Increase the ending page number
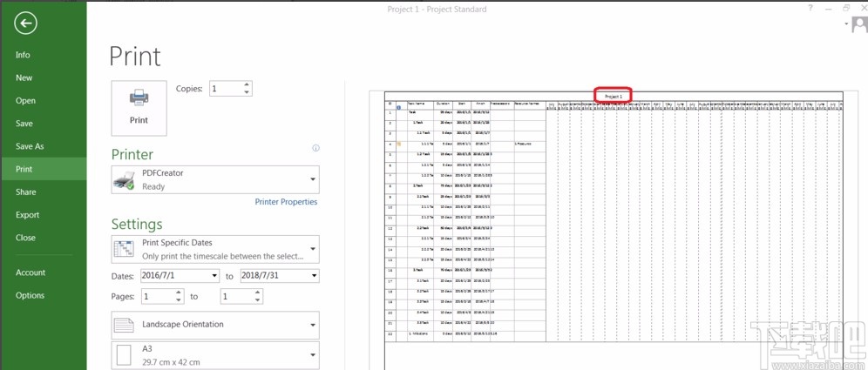This screenshot has height=370, width=868. pyautogui.click(x=258, y=293)
